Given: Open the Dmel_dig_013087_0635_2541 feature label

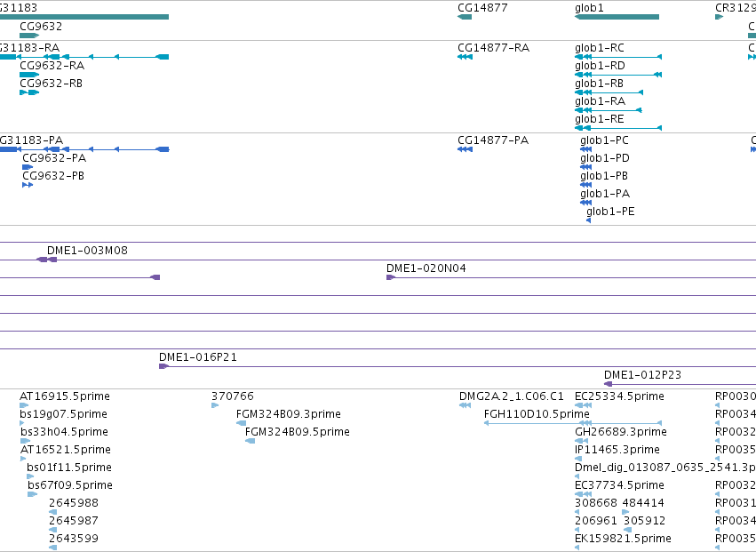Looking at the screenshot, I should coord(665,468).
